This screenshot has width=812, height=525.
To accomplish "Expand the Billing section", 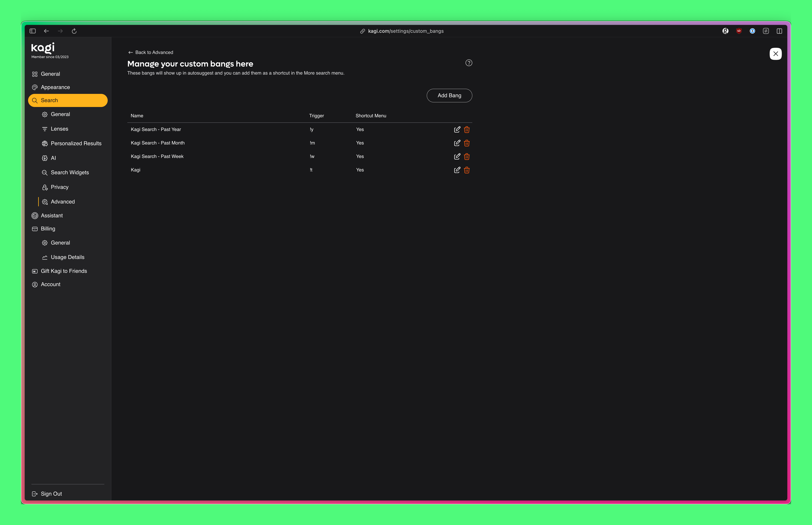I will [x=48, y=229].
